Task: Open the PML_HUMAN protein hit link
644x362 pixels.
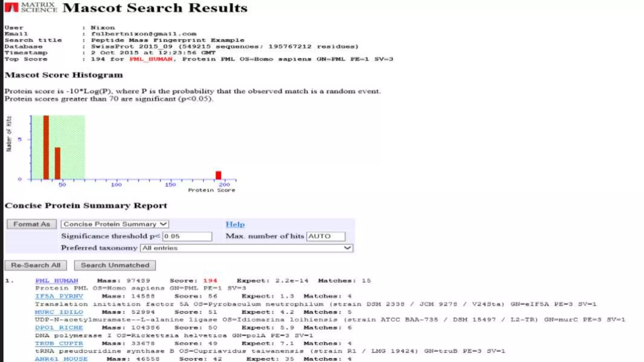Action: 57,281
